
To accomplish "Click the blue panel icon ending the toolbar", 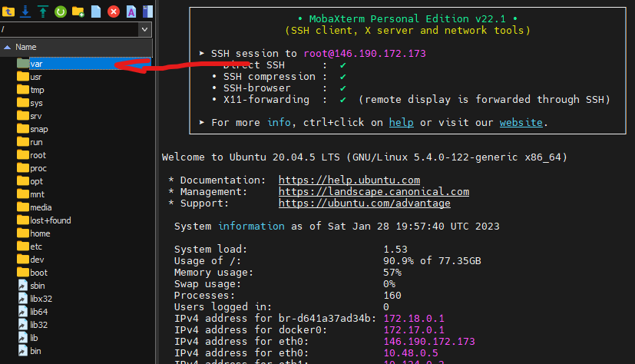I will click(147, 11).
